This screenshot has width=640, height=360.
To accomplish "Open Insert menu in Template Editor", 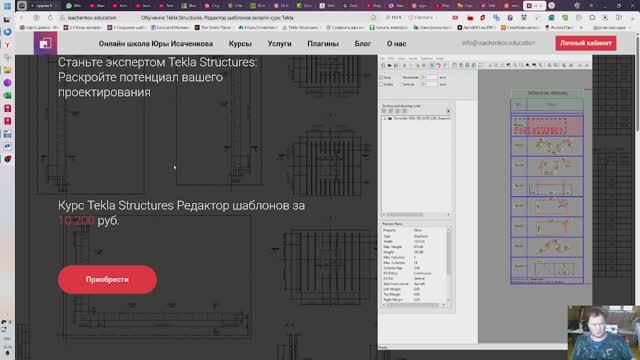I will tap(413, 58).
